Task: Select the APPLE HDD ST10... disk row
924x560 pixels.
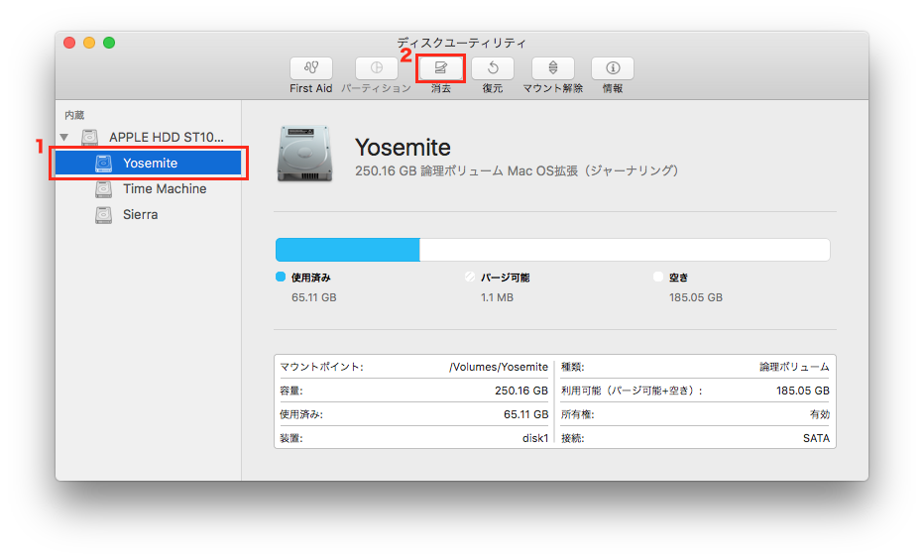Action: 149,137
